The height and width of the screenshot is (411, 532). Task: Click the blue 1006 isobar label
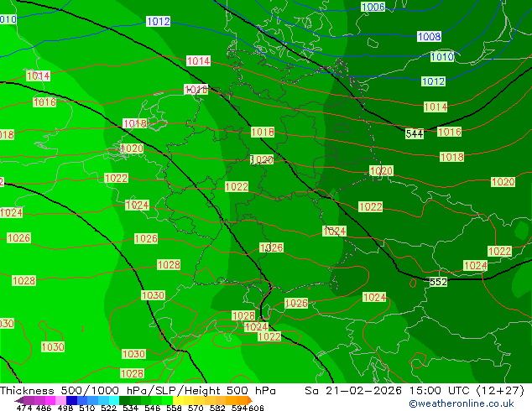tap(373, 7)
